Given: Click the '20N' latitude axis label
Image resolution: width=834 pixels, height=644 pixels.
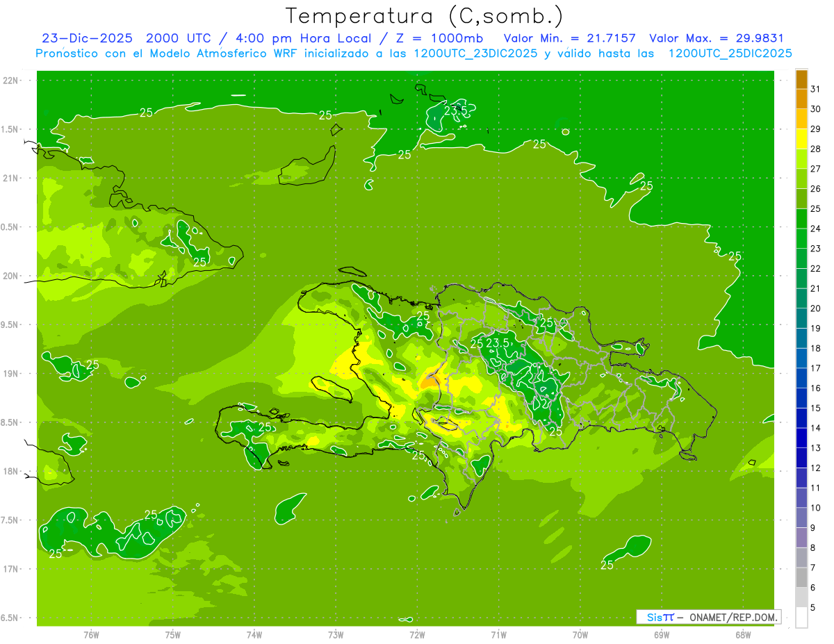Looking at the screenshot, I should pos(11,276).
